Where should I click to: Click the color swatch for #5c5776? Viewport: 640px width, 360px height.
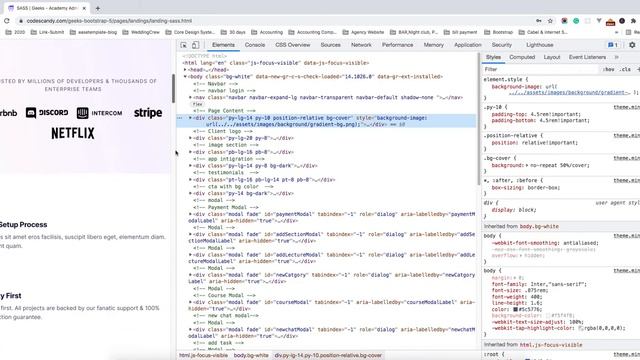[x=516, y=309]
